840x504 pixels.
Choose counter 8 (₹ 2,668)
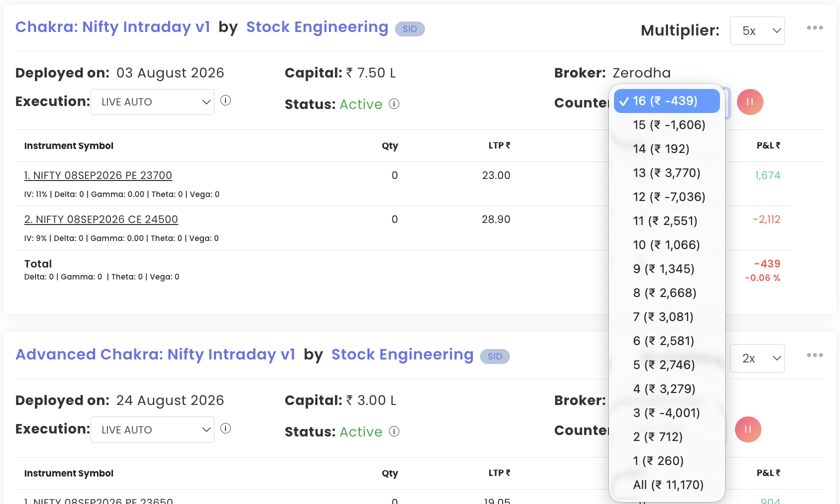(666, 293)
